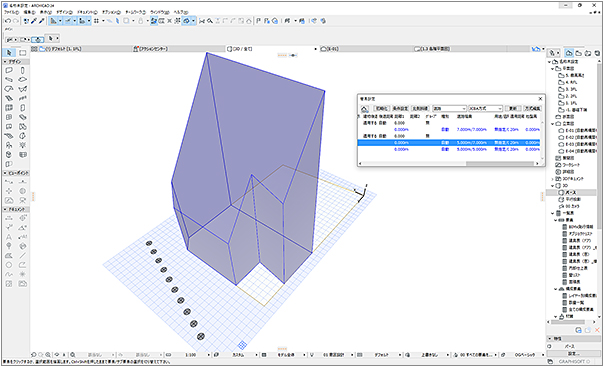The width and height of the screenshot is (605, 368).
Task: Open the オプション menu
Action: [x=111, y=12]
